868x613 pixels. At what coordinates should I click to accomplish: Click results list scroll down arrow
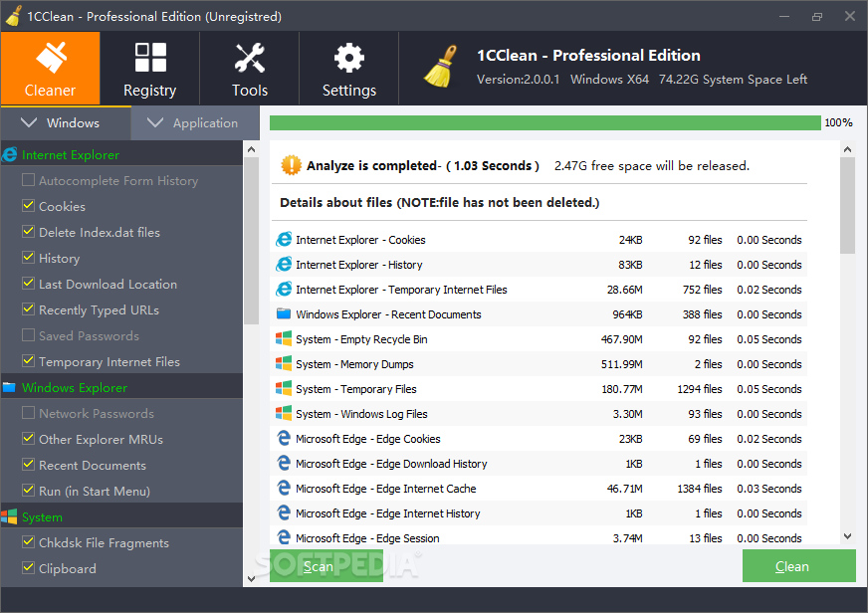[847, 535]
